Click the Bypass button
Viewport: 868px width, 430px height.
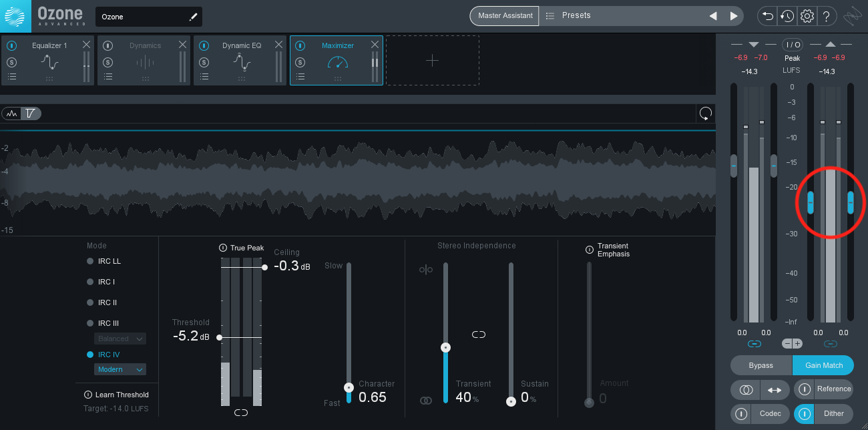pyautogui.click(x=761, y=365)
